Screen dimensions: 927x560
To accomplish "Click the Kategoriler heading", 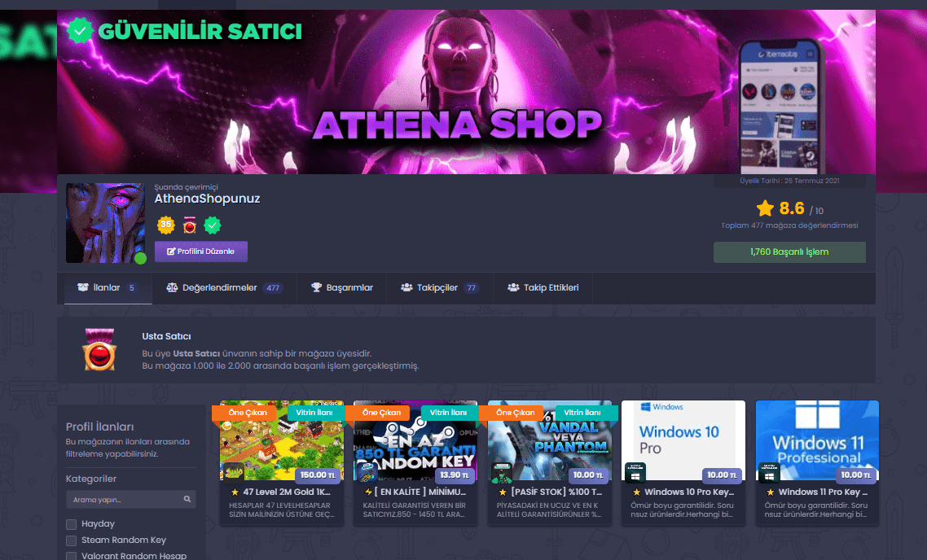I will (x=91, y=479).
